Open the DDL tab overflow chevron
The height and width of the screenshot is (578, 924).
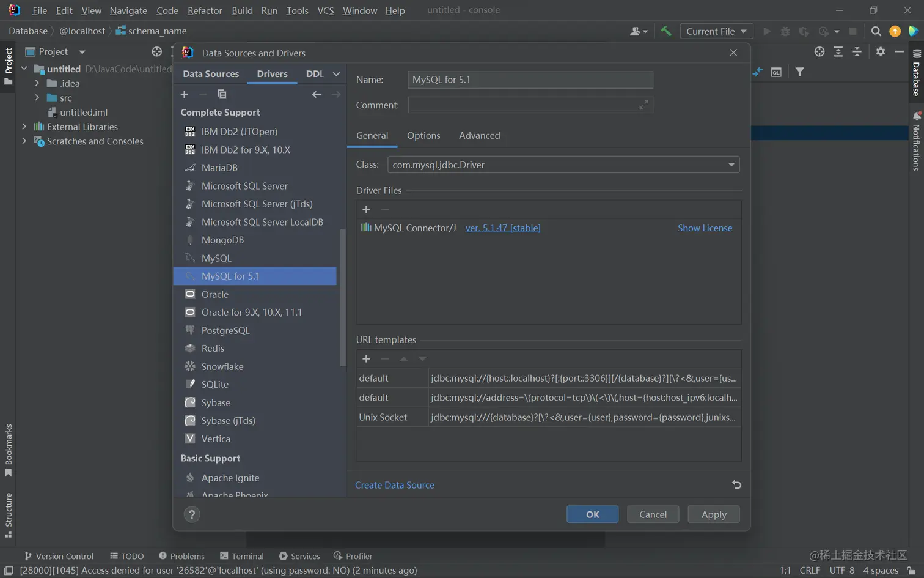pos(336,74)
